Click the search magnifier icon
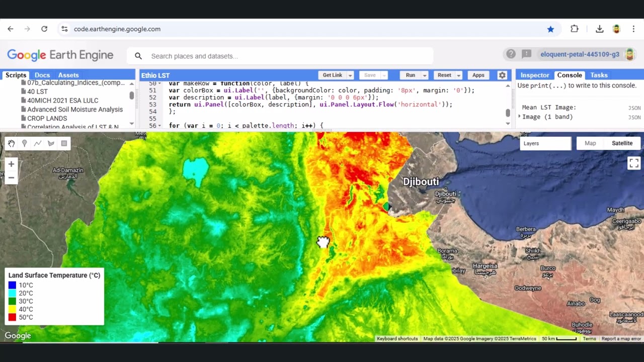The height and width of the screenshot is (362, 644). (x=138, y=56)
